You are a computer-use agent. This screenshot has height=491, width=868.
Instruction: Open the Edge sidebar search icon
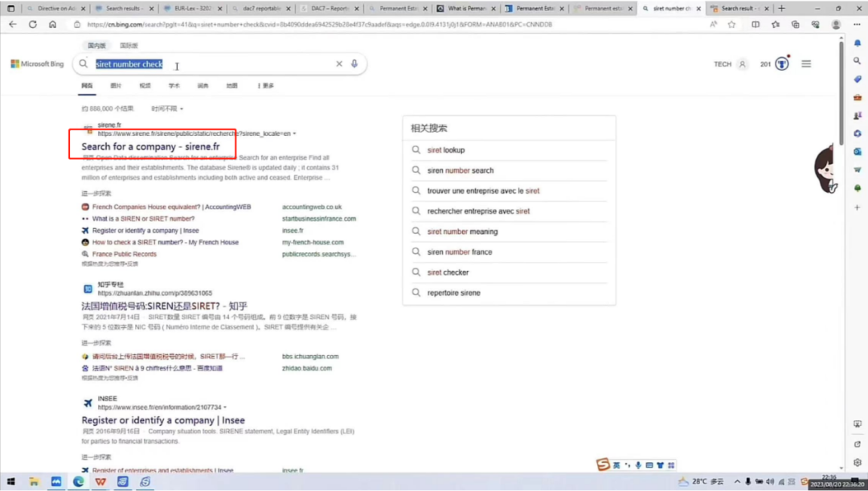(x=857, y=61)
